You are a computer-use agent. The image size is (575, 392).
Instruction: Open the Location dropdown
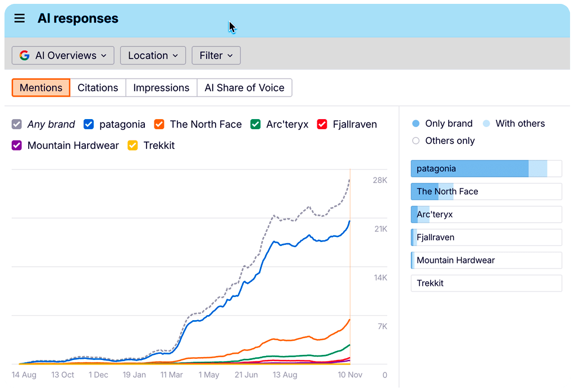coord(153,56)
